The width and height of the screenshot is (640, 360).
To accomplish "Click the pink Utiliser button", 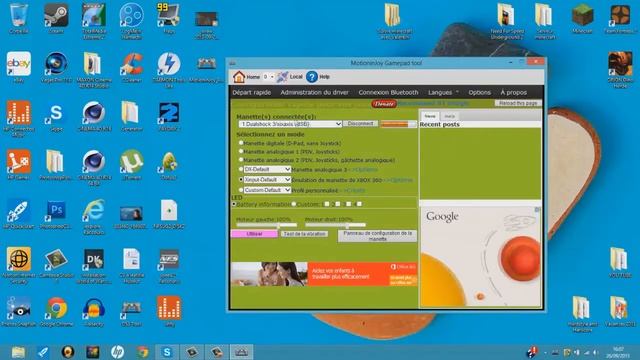I will 254,234.
